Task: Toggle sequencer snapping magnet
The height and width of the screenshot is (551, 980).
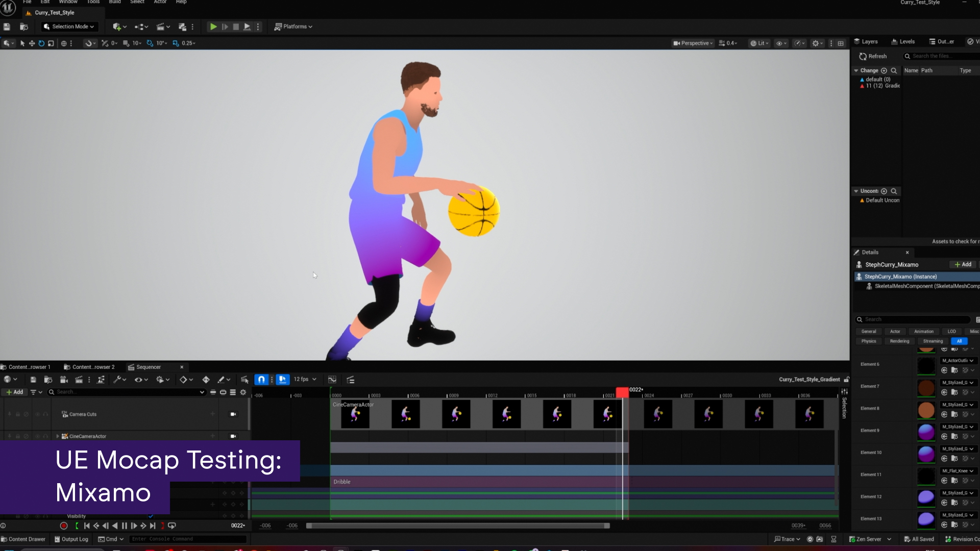Action: 261,380
